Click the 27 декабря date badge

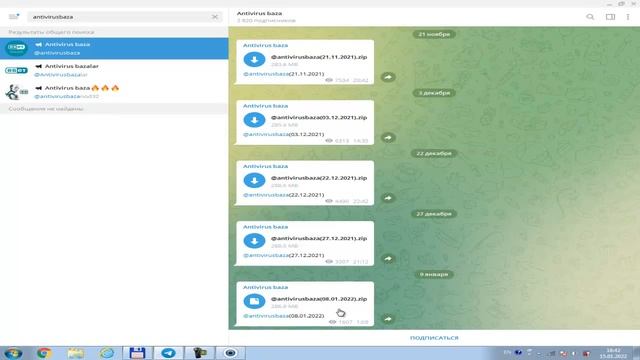434,214
